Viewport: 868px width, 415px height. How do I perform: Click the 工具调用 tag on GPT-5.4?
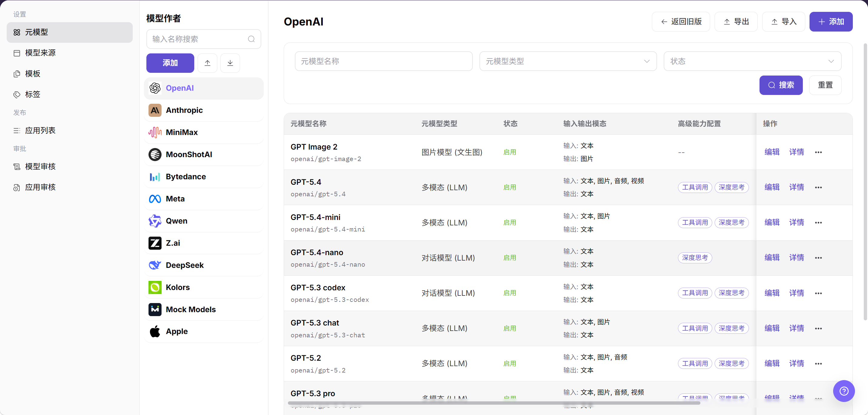click(x=695, y=187)
